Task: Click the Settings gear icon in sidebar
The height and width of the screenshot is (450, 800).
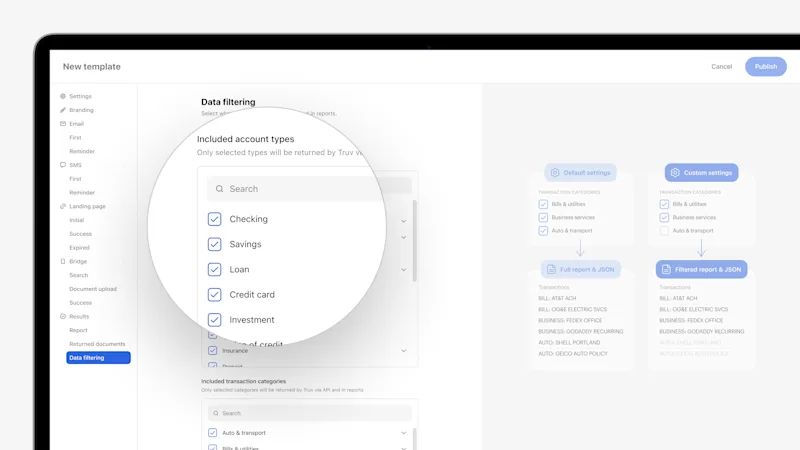Action: [x=63, y=96]
